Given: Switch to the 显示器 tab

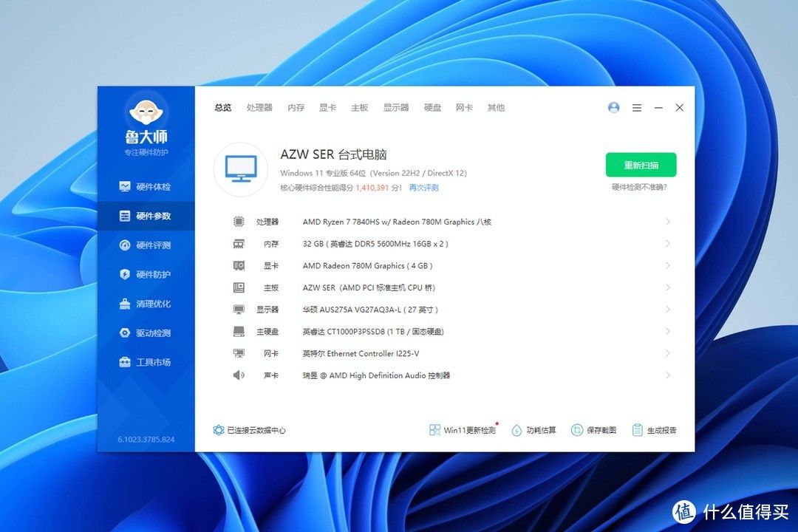Looking at the screenshot, I should pos(396,107).
